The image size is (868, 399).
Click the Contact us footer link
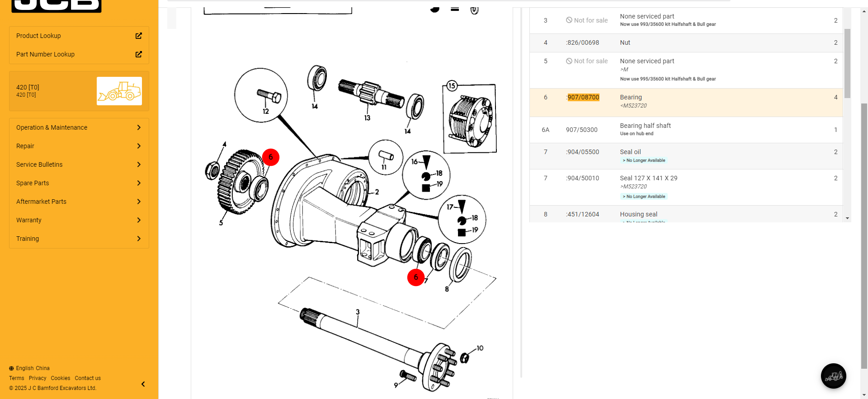88,378
